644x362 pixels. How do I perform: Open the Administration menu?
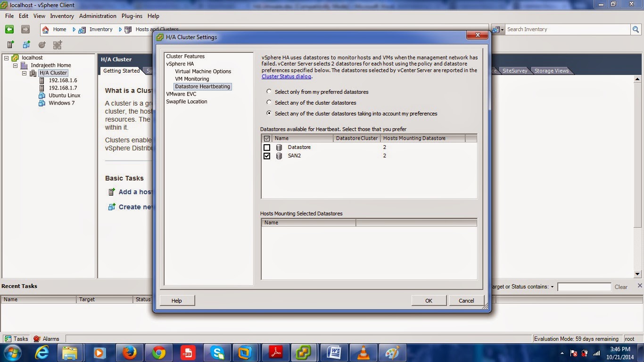click(98, 16)
